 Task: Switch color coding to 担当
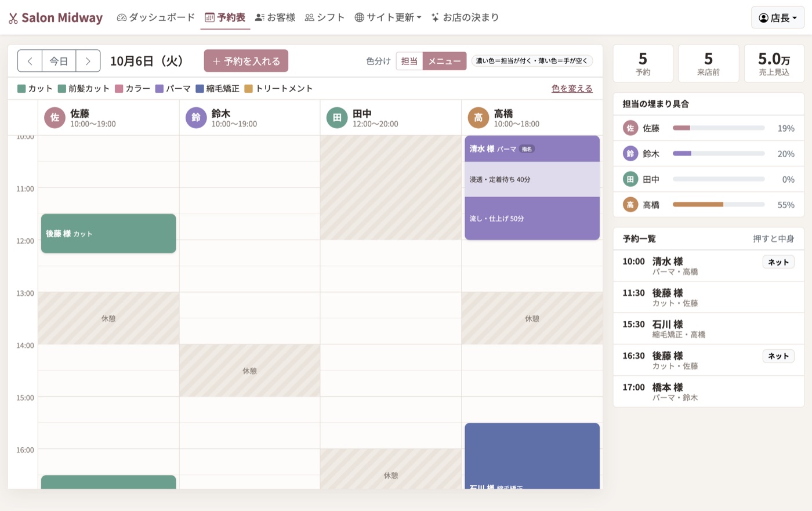coord(409,61)
